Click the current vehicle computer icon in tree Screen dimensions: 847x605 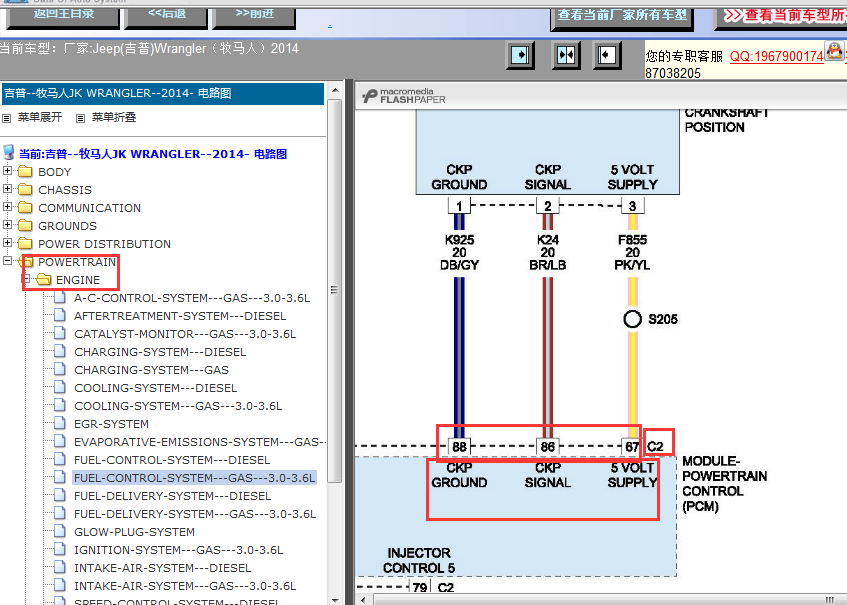coord(8,153)
